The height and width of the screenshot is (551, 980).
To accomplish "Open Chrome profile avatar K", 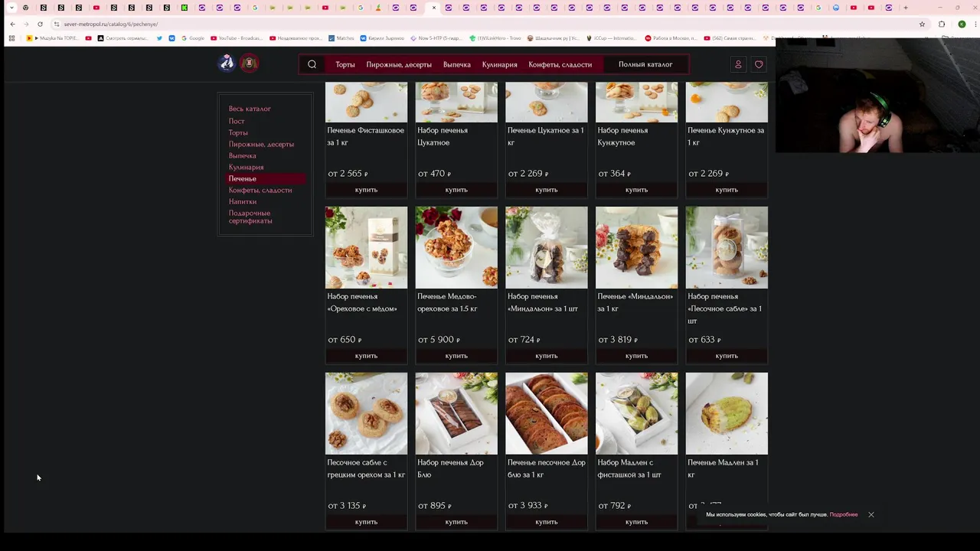I will point(962,24).
